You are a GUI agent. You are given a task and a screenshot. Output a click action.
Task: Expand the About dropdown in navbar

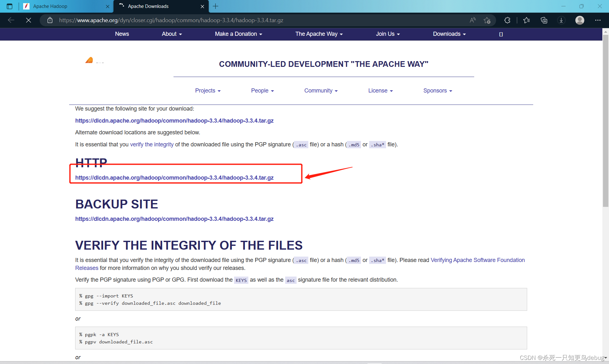[x=172, y=34]
